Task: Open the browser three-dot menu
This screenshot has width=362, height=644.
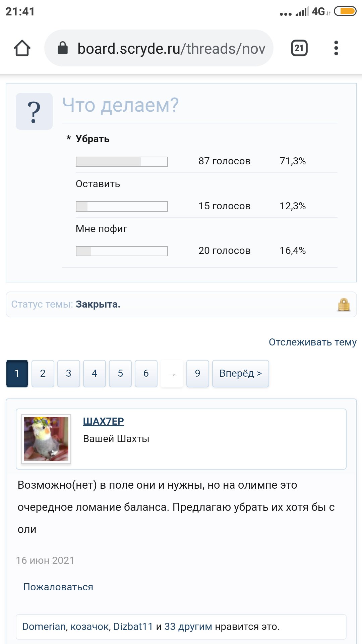Action: click(336, 48)
